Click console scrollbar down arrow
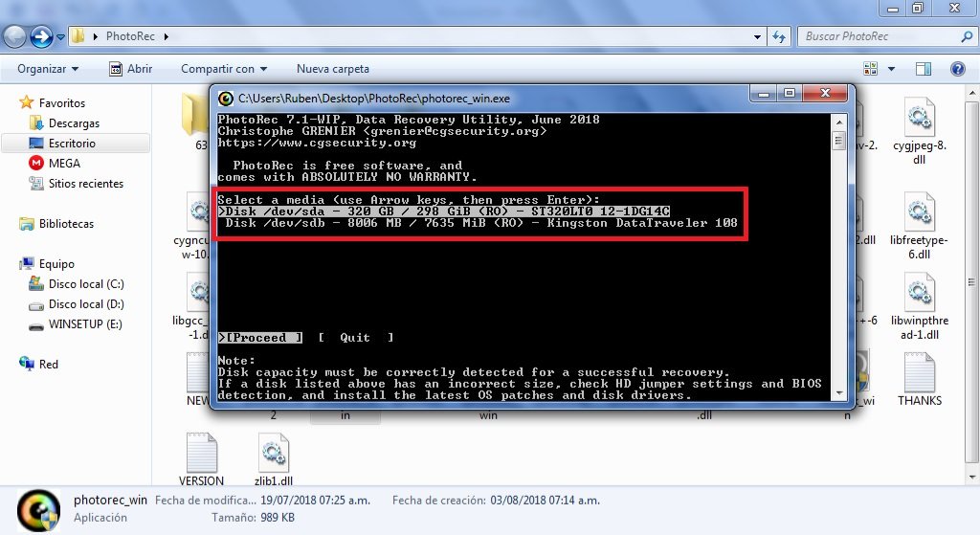 839,393
